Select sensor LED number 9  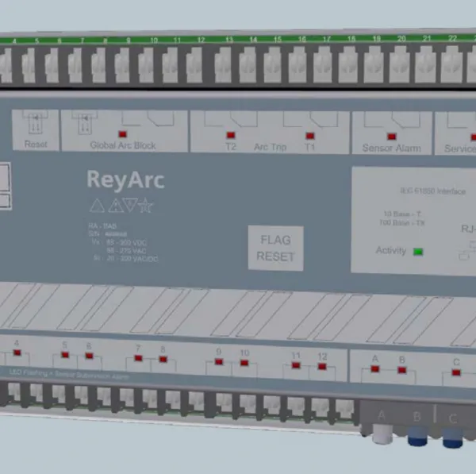(x=219, y=361)
